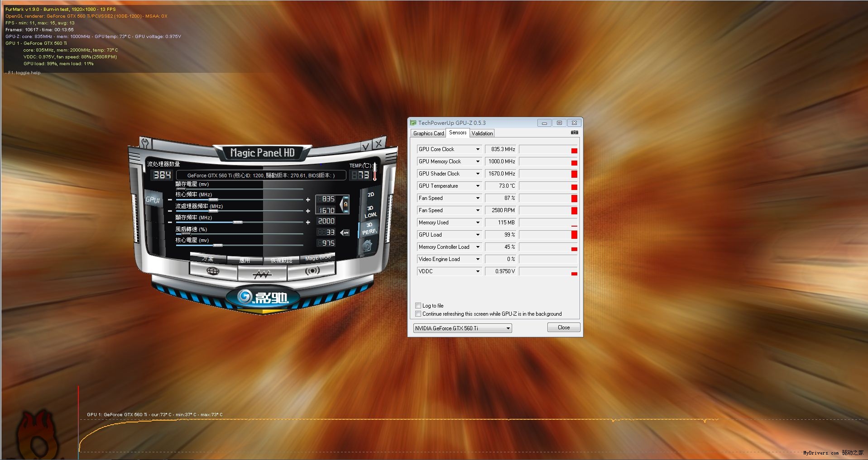Screen dimensions: 868x460
Task: Click the 核心電壓 core voltage slider handle
Action: point(218,246)
